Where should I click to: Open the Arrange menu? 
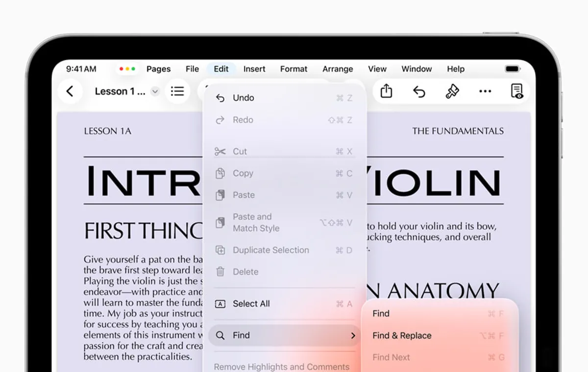(338, 69)
